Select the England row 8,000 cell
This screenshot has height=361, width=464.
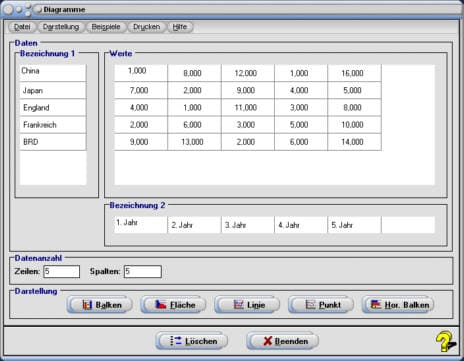[354, 108]
